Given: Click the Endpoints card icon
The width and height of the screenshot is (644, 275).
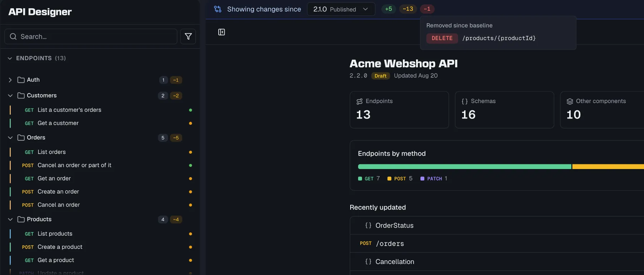Looking at the screenshot, I should (x=360, y=101).
